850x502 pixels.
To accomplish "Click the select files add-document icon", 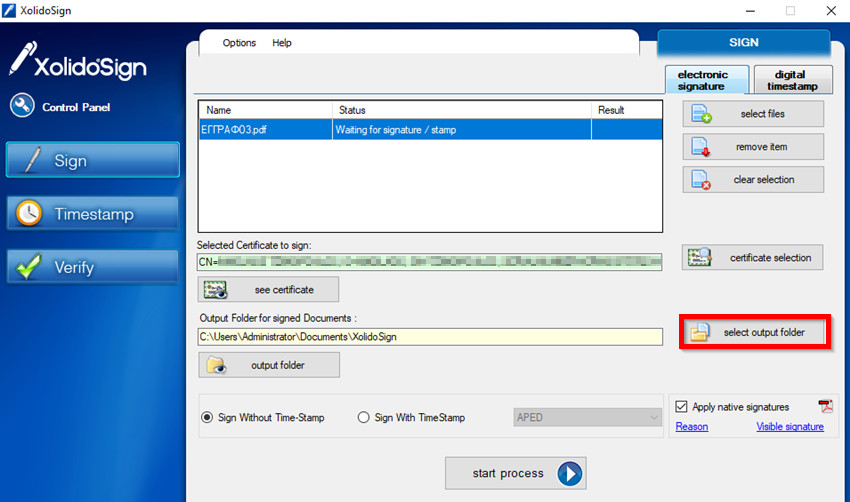I will pos(701,114).
